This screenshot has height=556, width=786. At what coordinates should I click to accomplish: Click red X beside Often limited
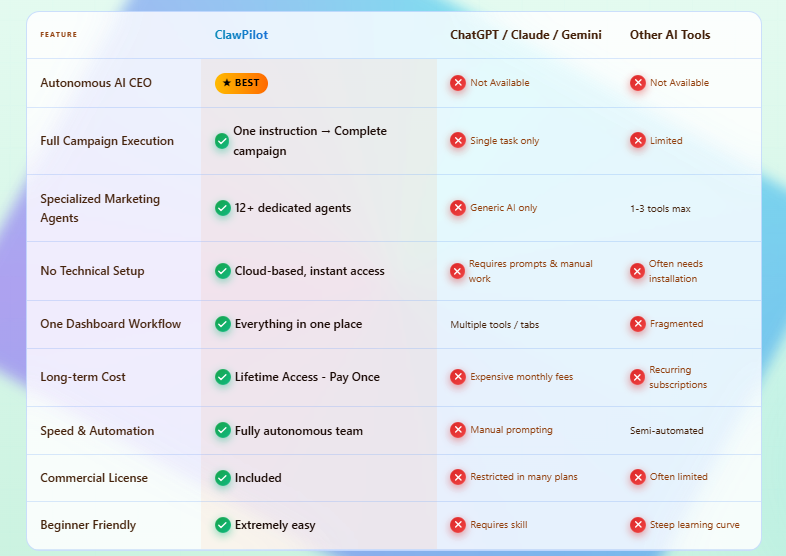click(638, 477)
